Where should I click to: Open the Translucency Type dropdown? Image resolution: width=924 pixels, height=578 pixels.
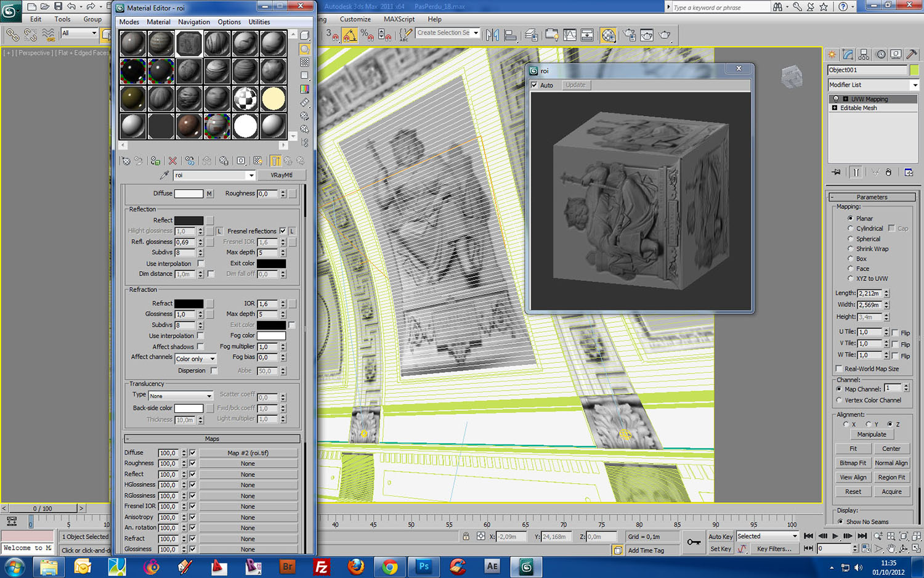click(180, 396)
